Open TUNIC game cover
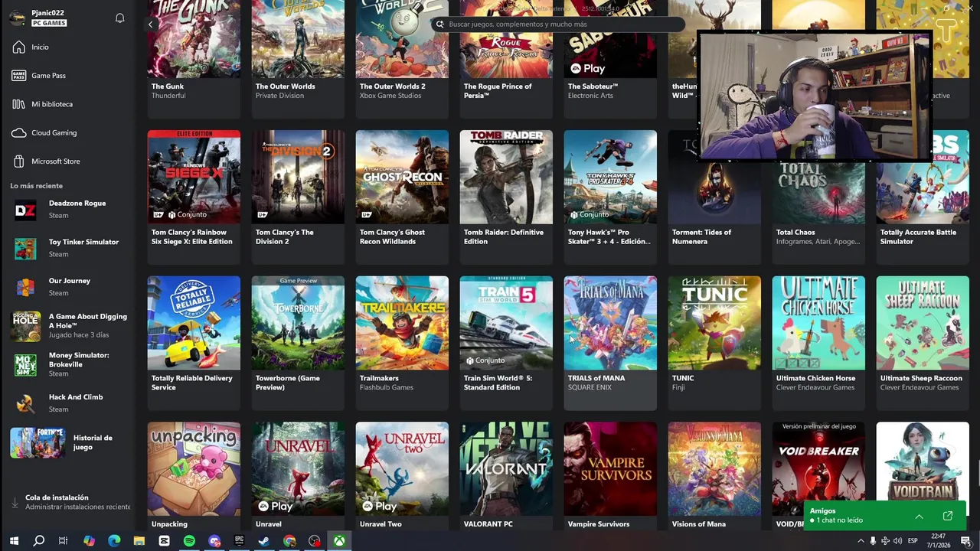 [x=714, y=323]
